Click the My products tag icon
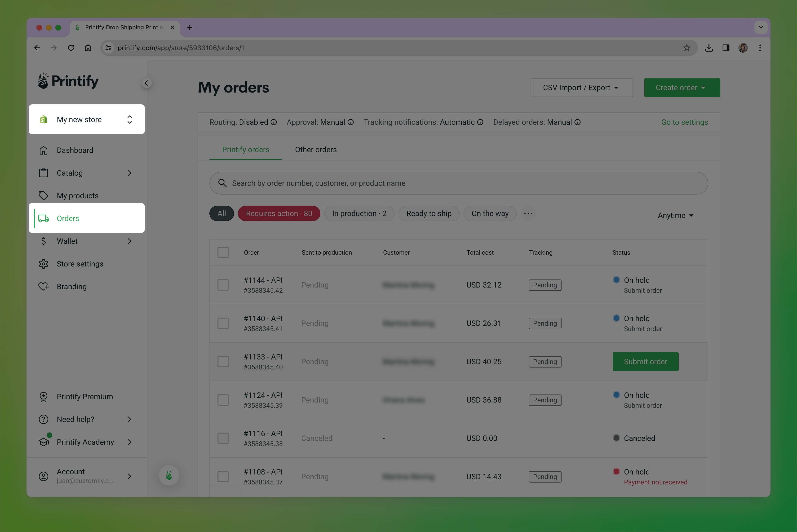Image resolution: width=797 pixels, height=532 pixels. click(44, 196)
